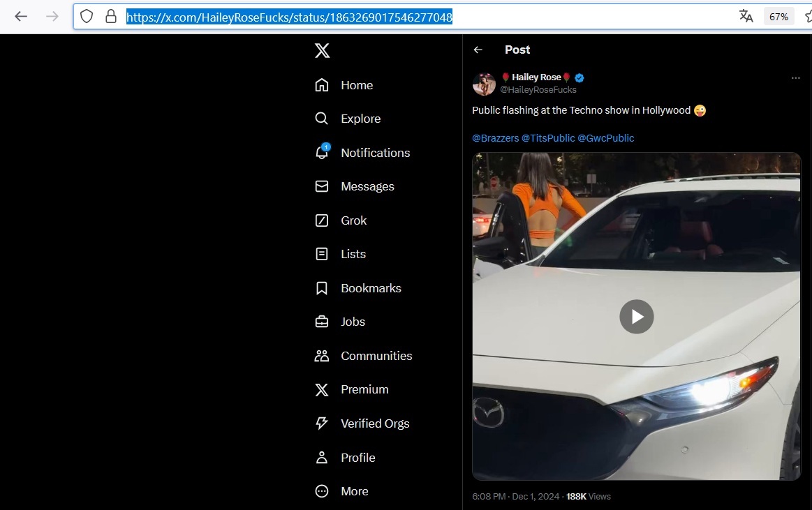Click the Notifications bell icon
Viewport: 812px width, 510px height.
[322, 152]
